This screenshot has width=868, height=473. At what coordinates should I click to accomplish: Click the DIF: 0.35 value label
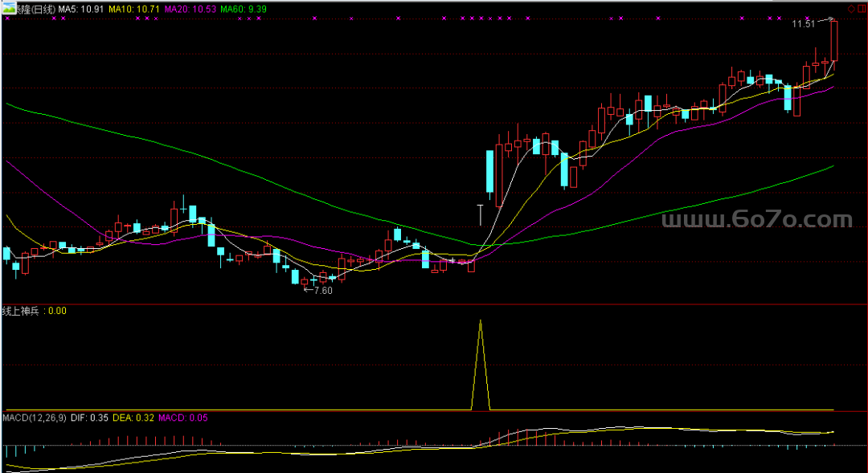click(x=89, y=418)
